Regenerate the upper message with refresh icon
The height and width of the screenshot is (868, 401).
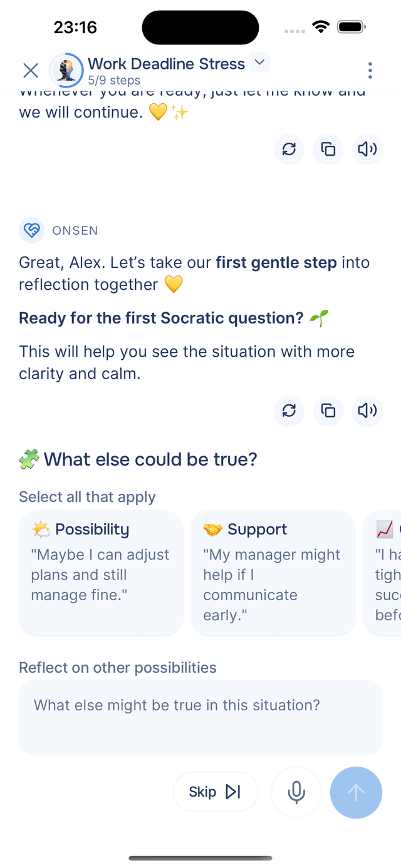pyautogui.click(x=289, y=149)
